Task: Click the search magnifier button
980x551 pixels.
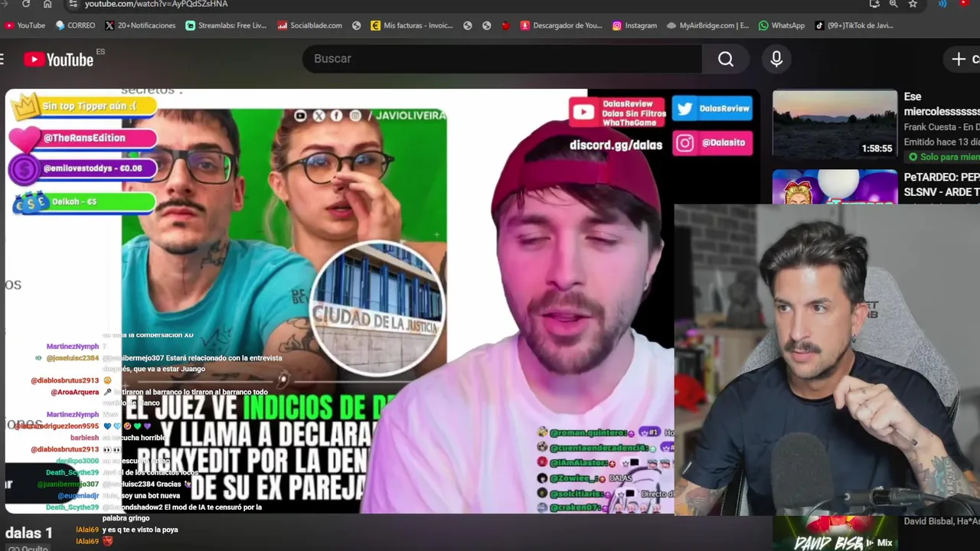Action: (726, 59)
